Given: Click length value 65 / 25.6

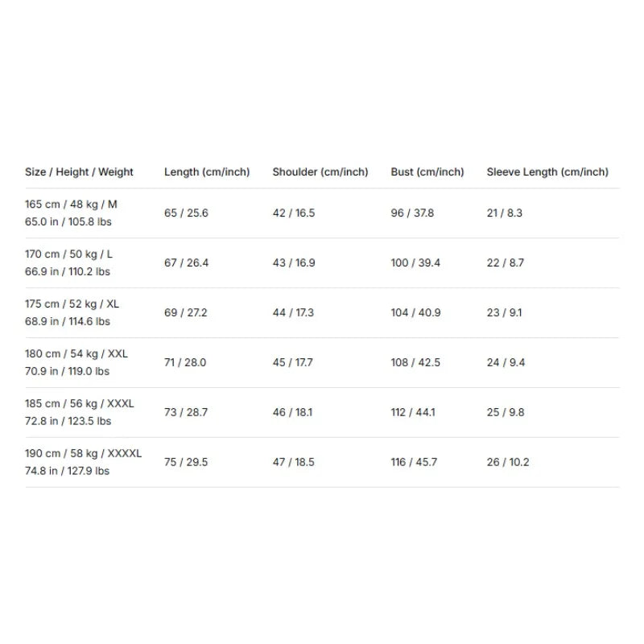Looking at the screenshot, I should click(x=186, y=213).
